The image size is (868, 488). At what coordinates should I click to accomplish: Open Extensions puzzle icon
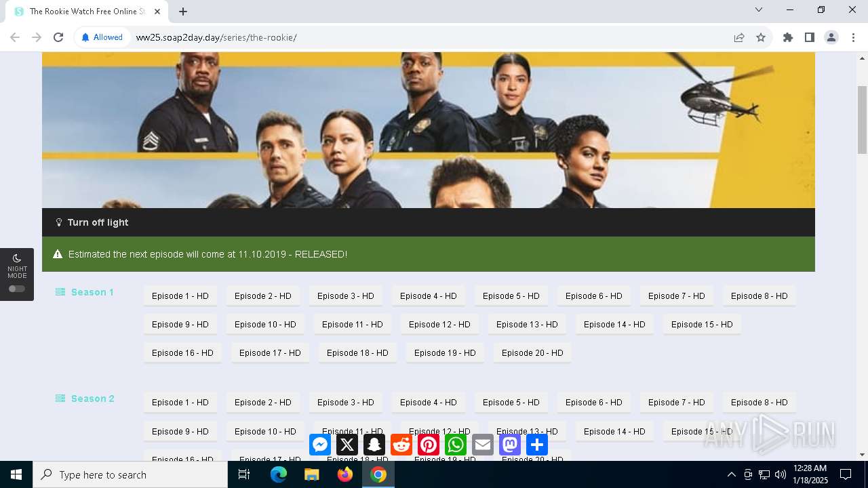tap(788, 37)
